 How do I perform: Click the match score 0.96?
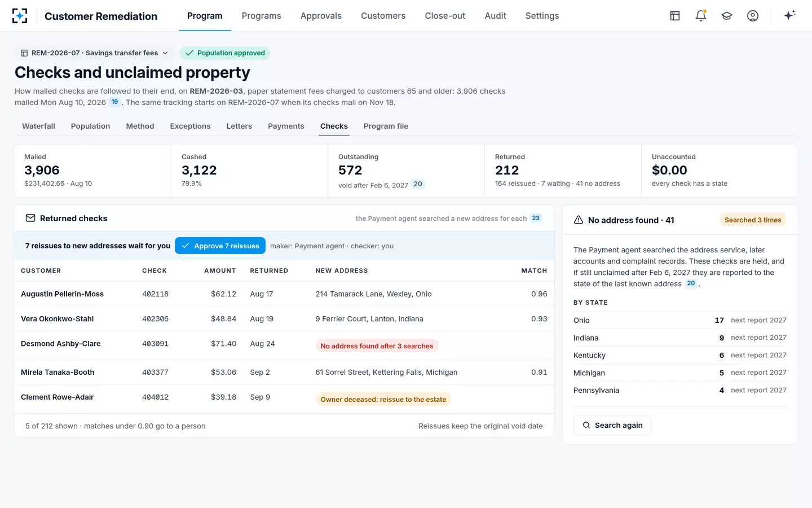[x=539, y=294]
